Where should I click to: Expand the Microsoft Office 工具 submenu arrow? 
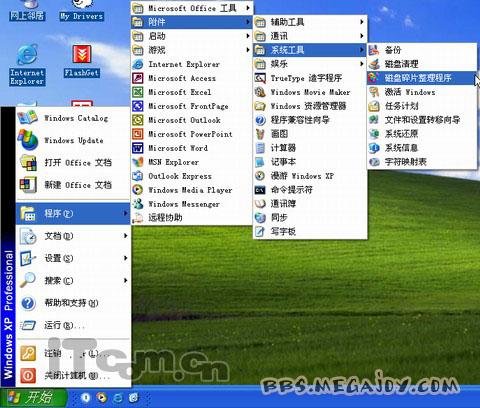point(248,8)
